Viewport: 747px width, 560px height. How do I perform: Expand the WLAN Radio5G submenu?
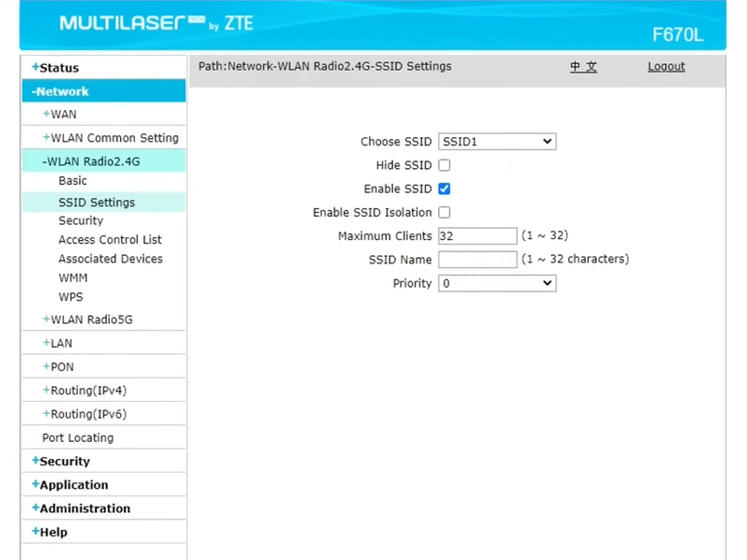point(88,320)
